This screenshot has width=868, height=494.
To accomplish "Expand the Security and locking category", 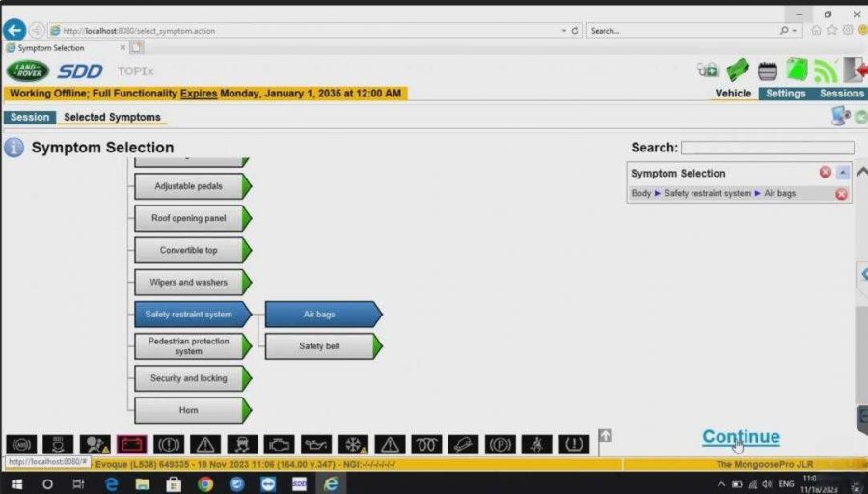I will coord(189,378).
